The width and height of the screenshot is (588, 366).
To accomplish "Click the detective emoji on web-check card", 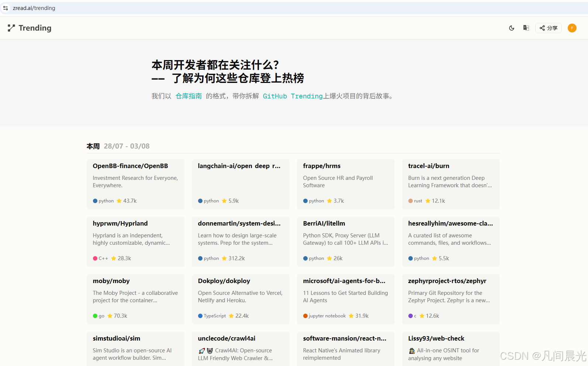I will click(x=412, y=351).
